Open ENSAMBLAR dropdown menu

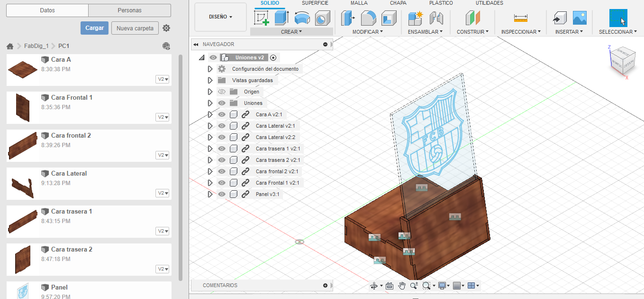click(x=425, y=32)
